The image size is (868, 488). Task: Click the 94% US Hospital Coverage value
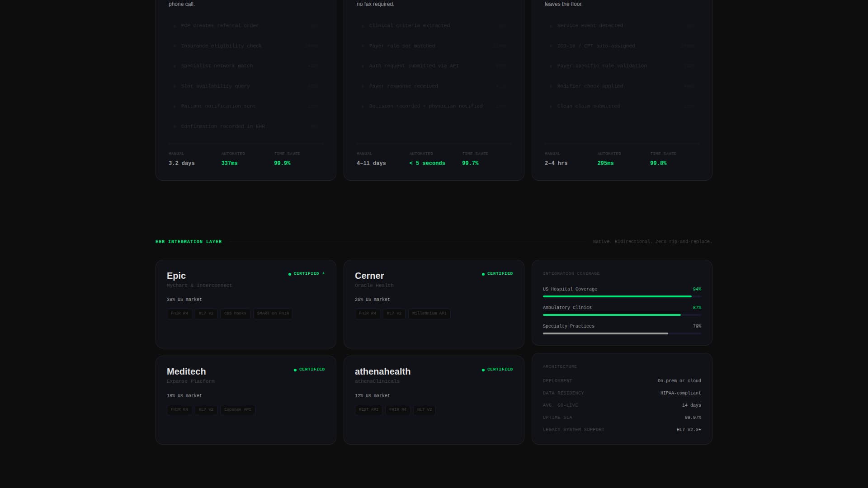(697, 289)
